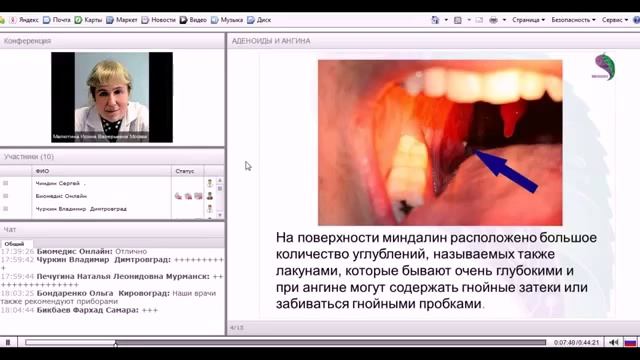Screen dimensions: 640x360
Task: Click the participants list scroll-down arrow
Action: (x=220, y=215)
